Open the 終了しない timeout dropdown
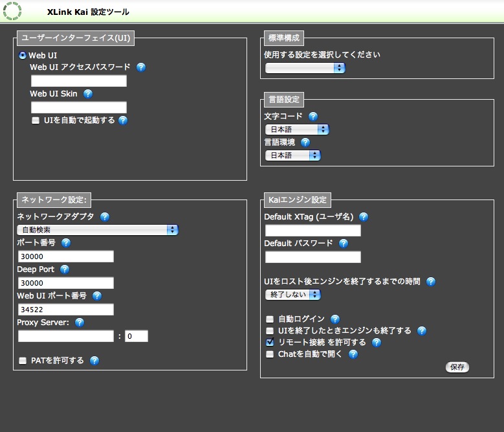Image resolution: width=504 pixels, height=432 pixels. pyautogui.click(x=292, y=295)
